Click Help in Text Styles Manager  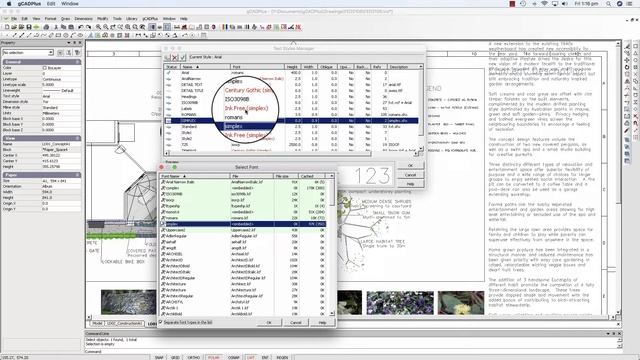tap(410, 184)
